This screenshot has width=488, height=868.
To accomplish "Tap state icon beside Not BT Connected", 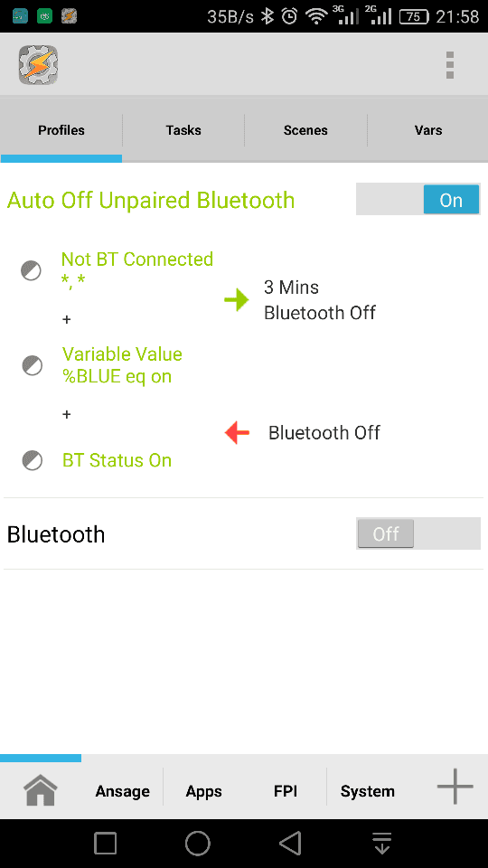I will [31, 271].
